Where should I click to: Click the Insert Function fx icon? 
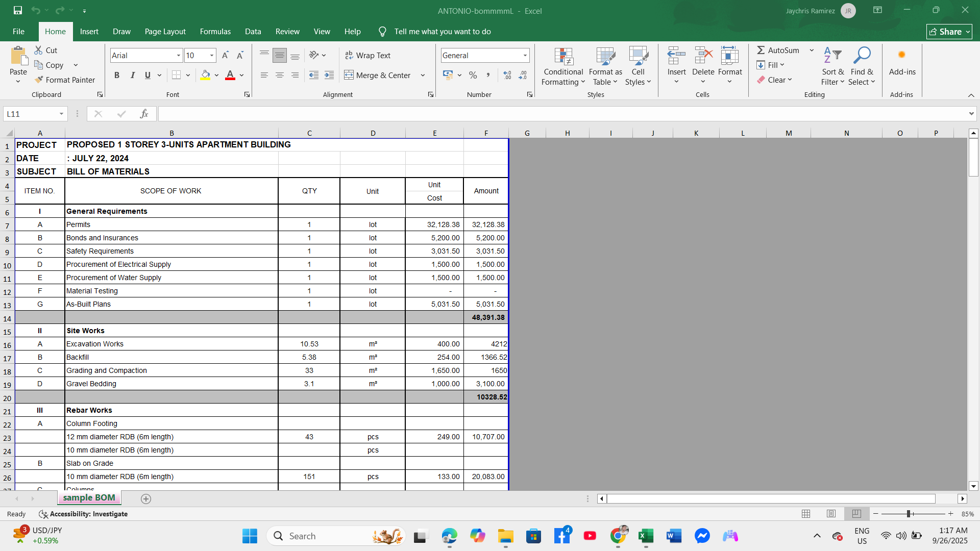(x=144, y=114)
